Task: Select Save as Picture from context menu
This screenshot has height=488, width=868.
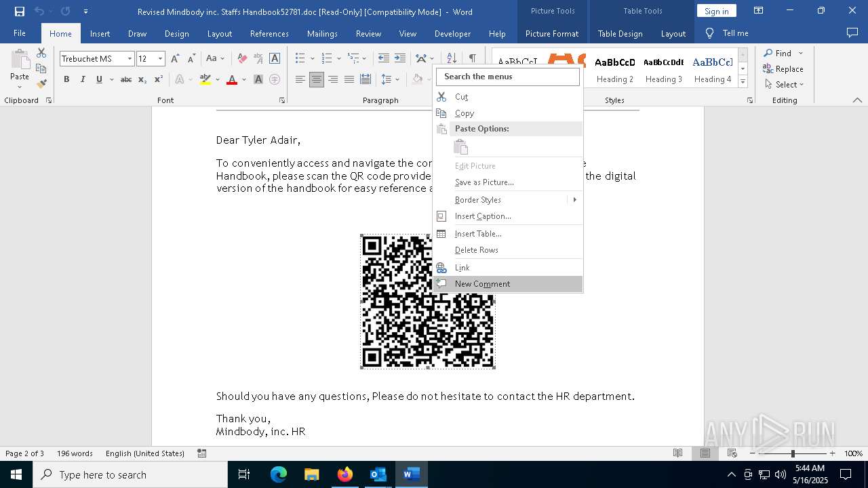Action: [508, 182]
